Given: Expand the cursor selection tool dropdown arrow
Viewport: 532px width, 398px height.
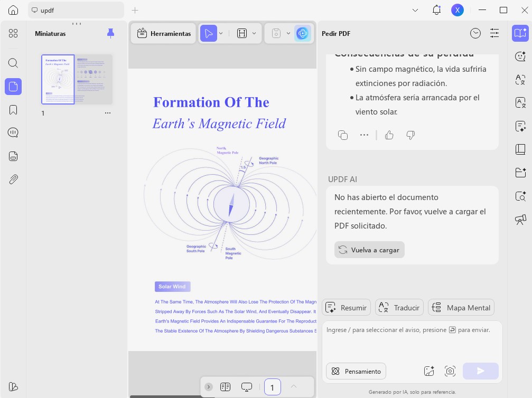Looking at the screenshot, I should pyautogui.click(x=221, y=33).
